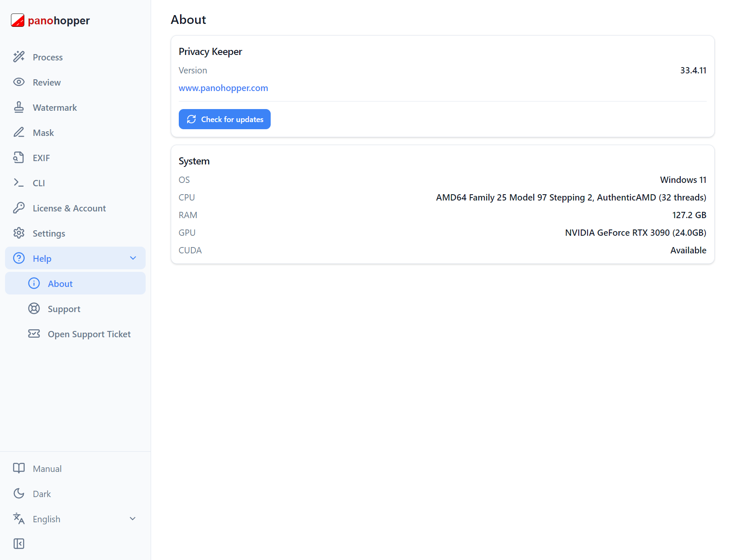This screenshot has height=560, width=734.
Task: Click the Open Support Ticket icon
Action: [x=34, y=333]
